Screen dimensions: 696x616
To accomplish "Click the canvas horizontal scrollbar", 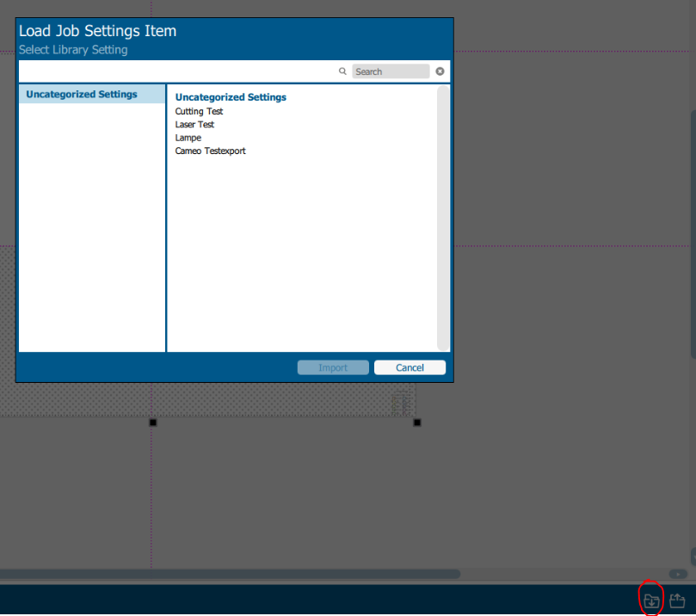I will click(230, 574).
